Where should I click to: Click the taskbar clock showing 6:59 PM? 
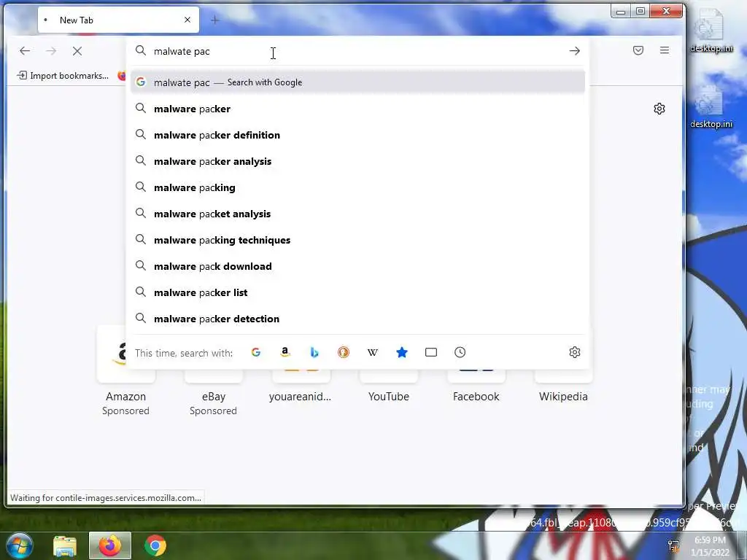[710, 546]
